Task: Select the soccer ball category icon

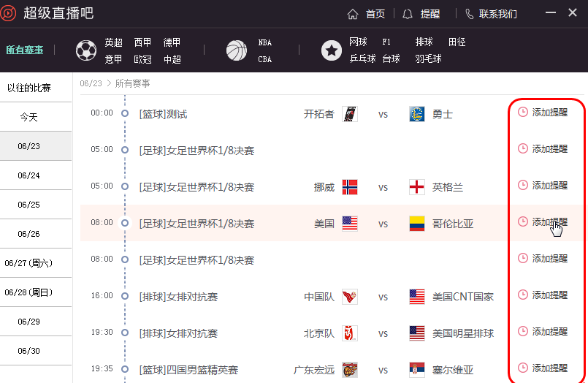Action: click(x=86, y=50)
